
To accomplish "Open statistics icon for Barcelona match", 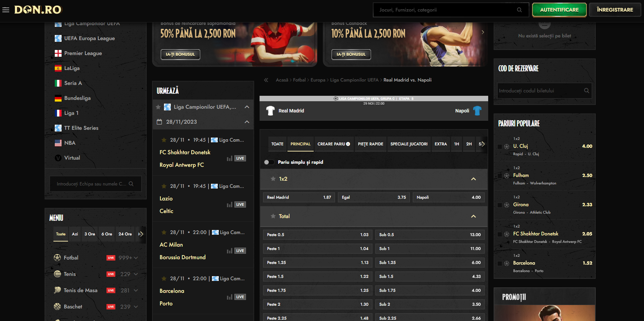I will click(x=230, y=297).
